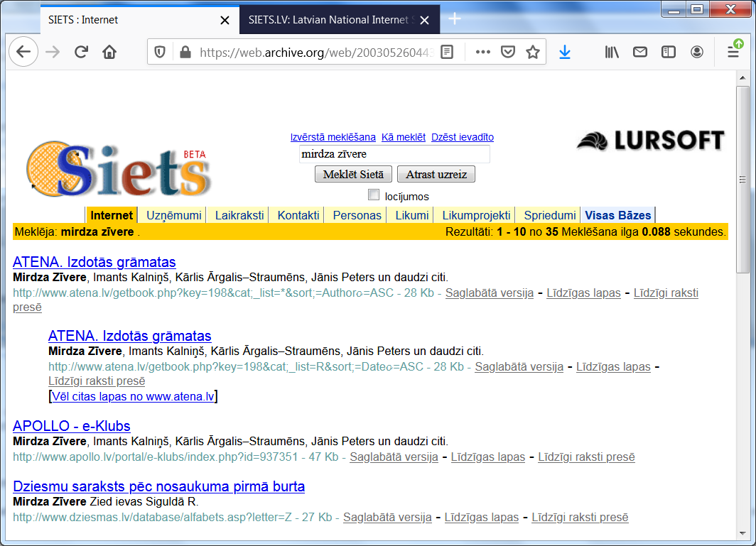Switch to the Spriedumi tab

[550, 215]
